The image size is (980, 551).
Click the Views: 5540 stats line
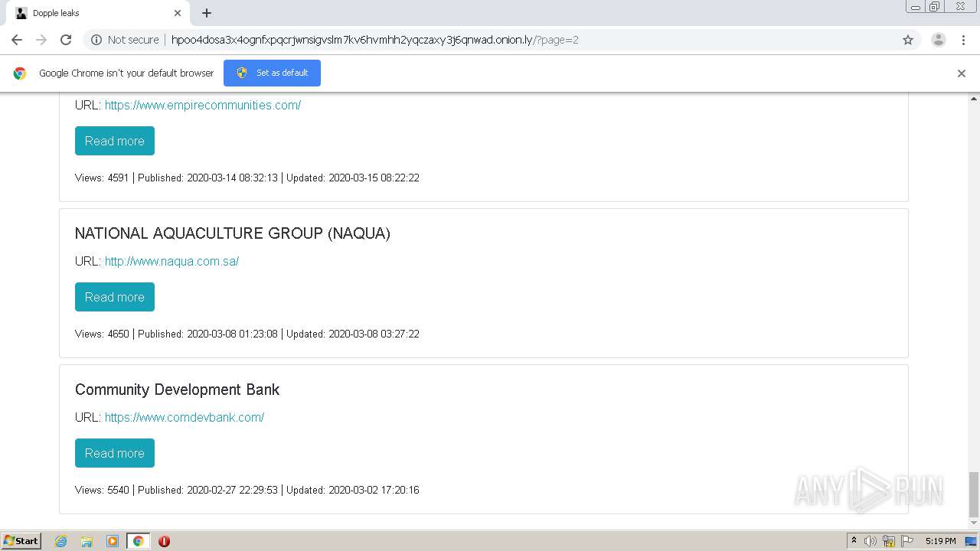coord(247,490)
